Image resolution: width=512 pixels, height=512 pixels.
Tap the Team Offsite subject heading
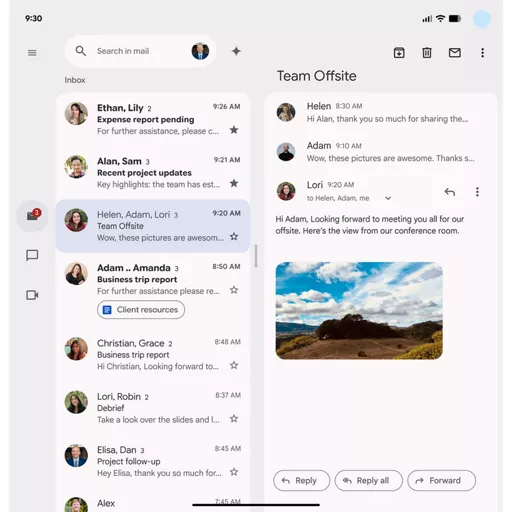(x=317, y=76)
